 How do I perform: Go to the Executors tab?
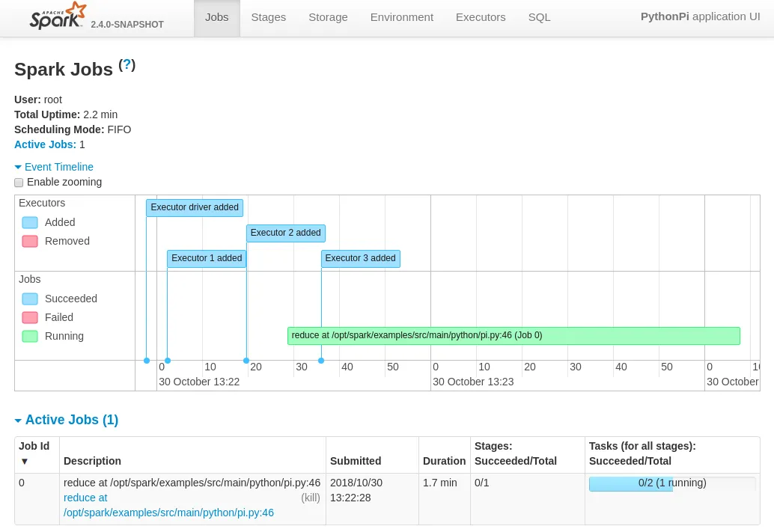(481, 18)
